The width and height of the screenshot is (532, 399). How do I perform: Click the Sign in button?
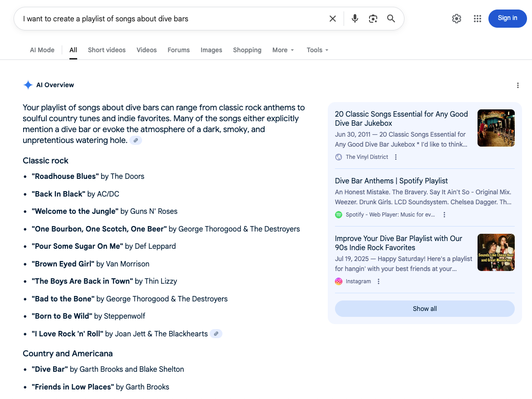point(507,18)
